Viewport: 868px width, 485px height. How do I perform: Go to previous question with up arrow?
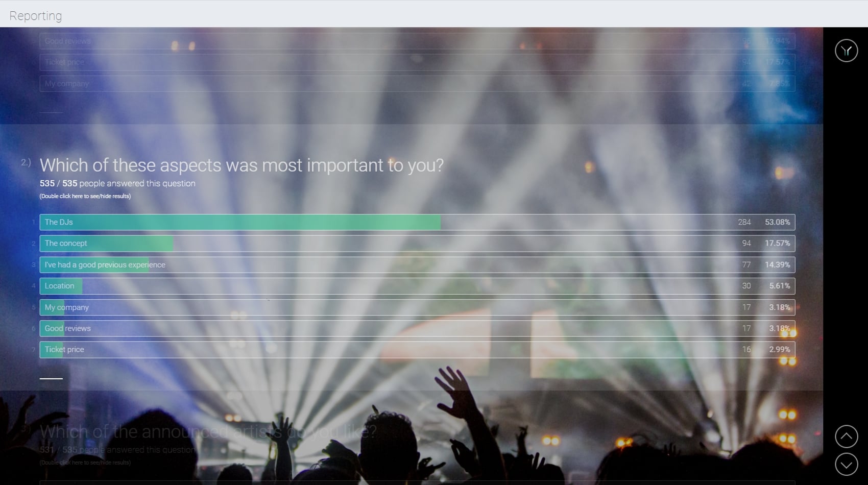(846, 436)
